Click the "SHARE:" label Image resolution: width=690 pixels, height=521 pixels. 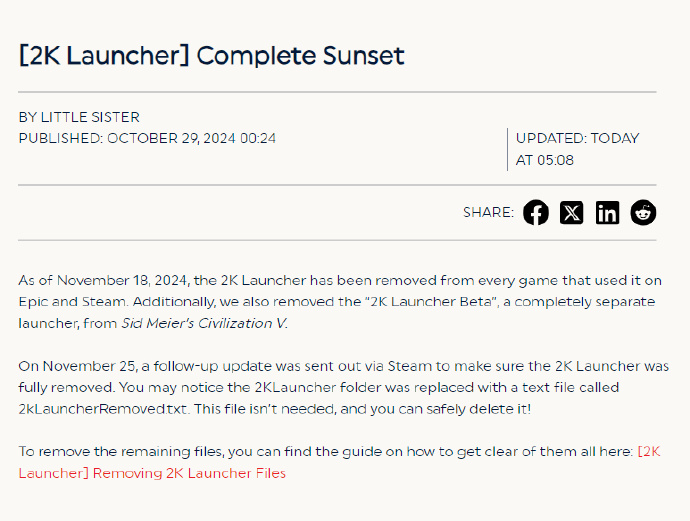click(488, 212)
